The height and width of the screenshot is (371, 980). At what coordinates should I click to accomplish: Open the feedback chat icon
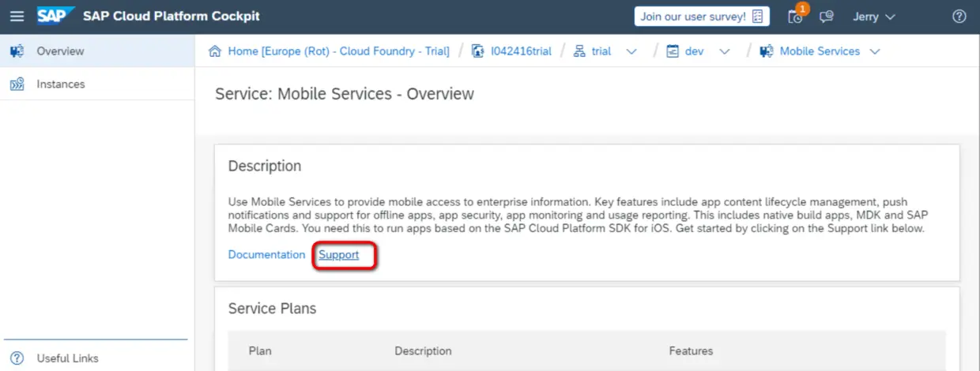827,17
